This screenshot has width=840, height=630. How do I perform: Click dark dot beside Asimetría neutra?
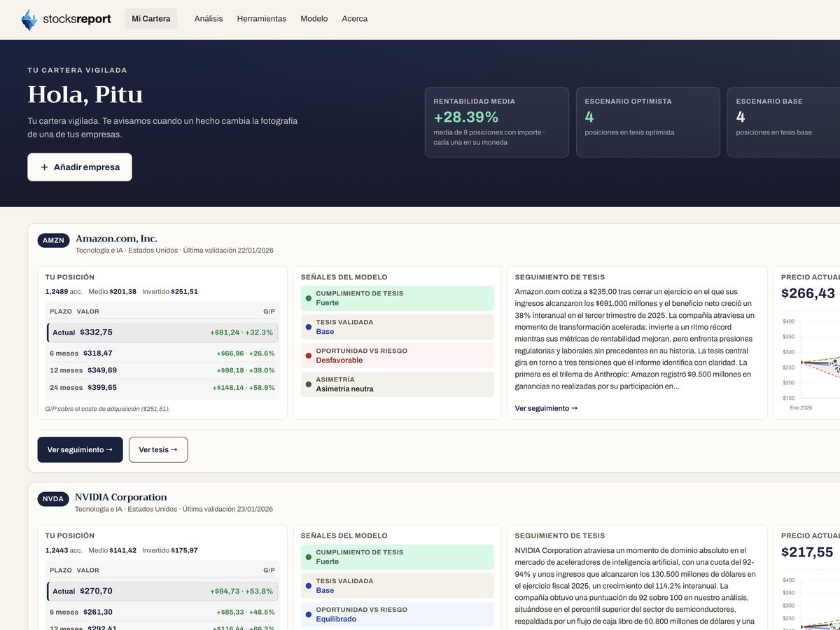point(309,384)
